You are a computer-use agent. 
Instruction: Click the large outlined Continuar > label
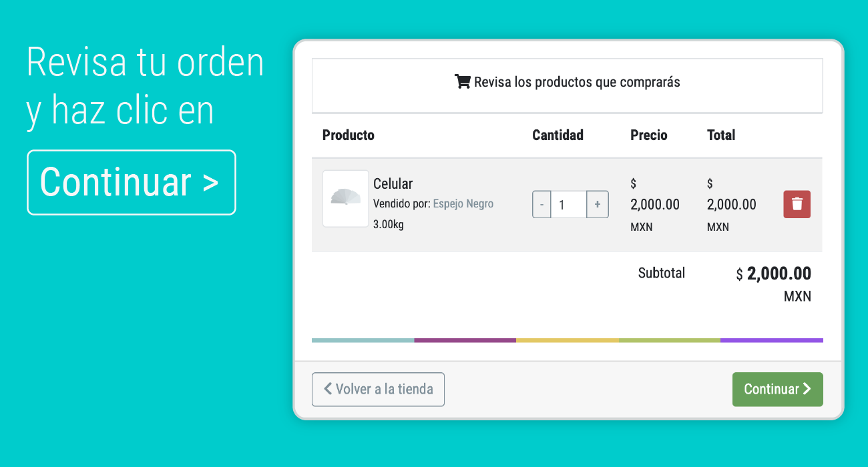132,182
